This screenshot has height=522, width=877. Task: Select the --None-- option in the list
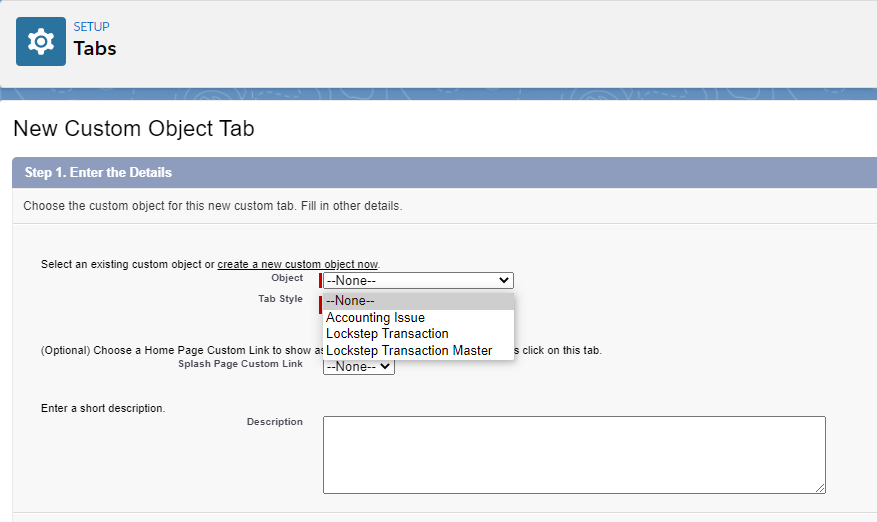tap(418, 301)
